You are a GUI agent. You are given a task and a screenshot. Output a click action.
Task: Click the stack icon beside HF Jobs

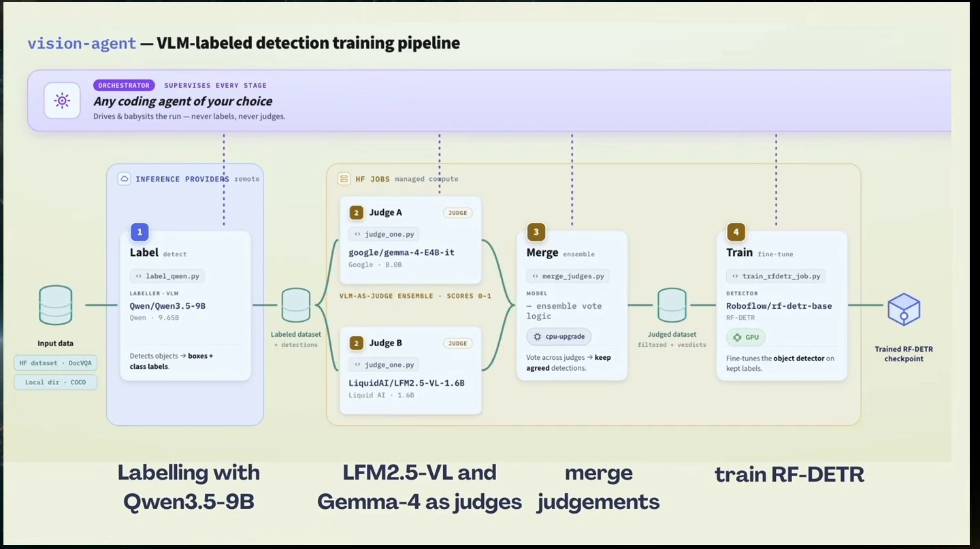pyautogui.click(x=344, y=179)
